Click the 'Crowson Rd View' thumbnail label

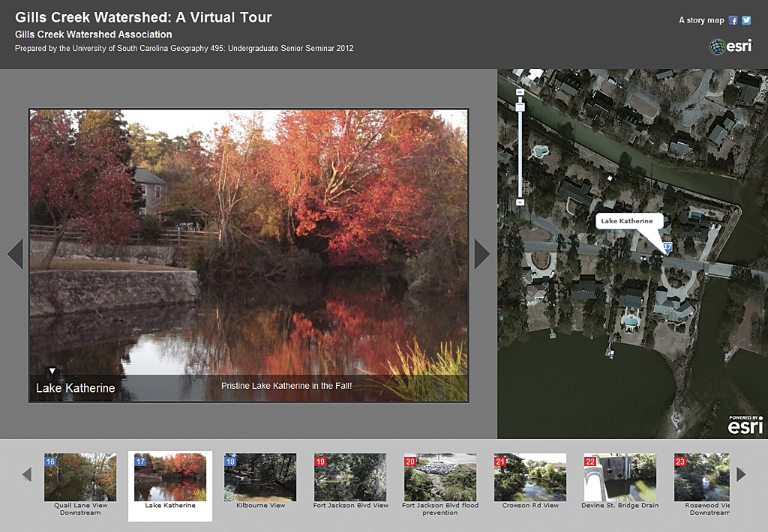(x=530, y=505)
